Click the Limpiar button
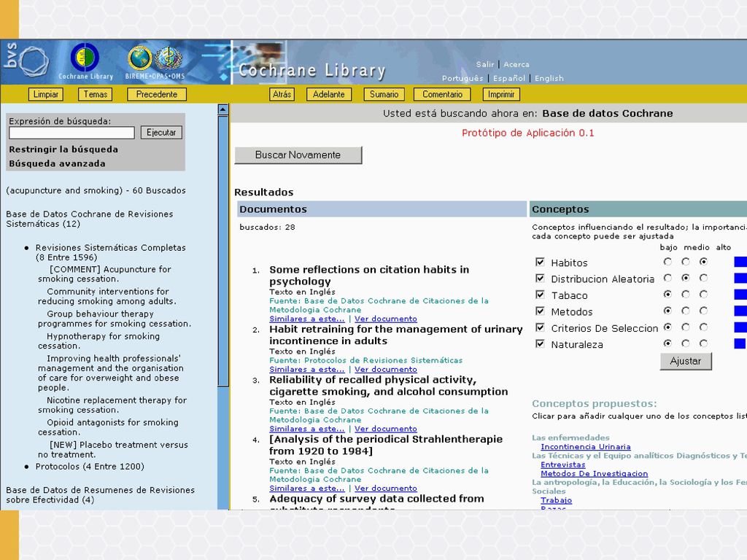The width and height of the screenshot is (747, 560). pos(46,94)
